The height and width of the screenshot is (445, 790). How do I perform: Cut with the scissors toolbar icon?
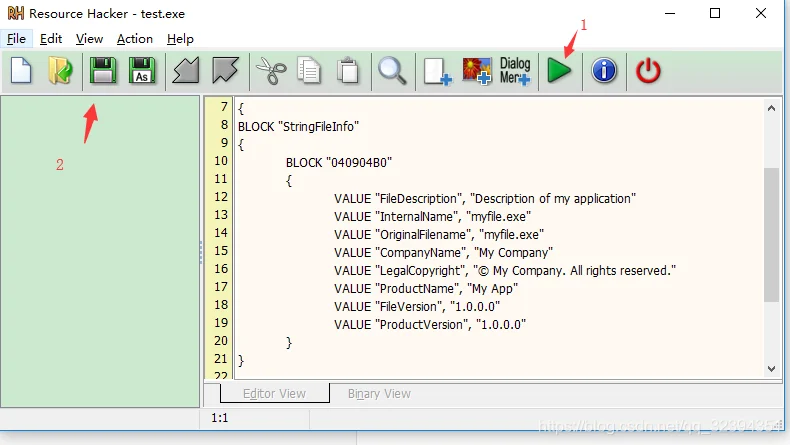click(272, 71)
